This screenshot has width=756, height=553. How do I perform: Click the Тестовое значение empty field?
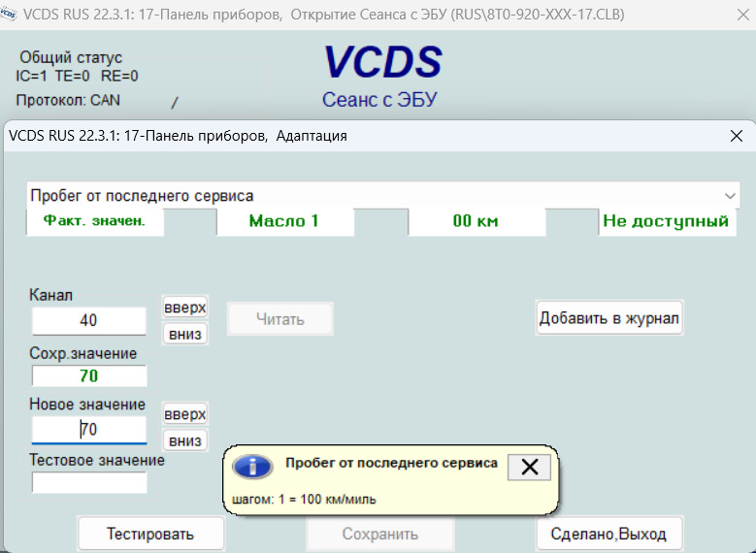[x=89, y=482]
